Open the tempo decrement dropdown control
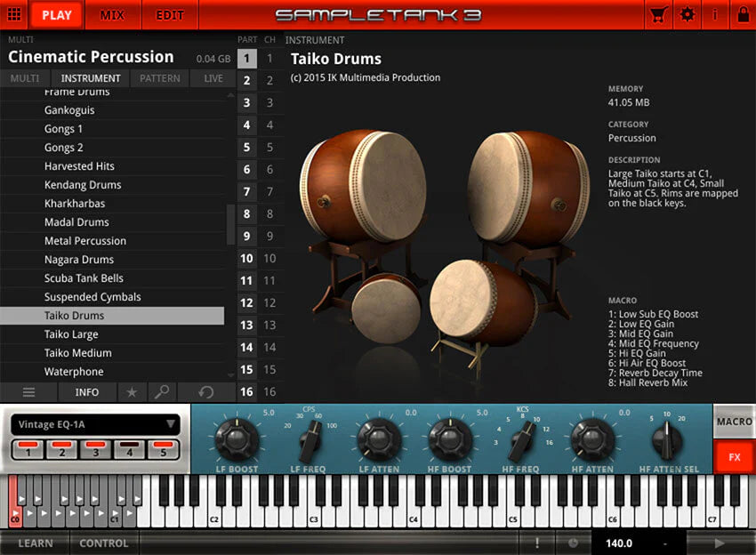Viewport: 756px width, 555px height. click(663, 543)
